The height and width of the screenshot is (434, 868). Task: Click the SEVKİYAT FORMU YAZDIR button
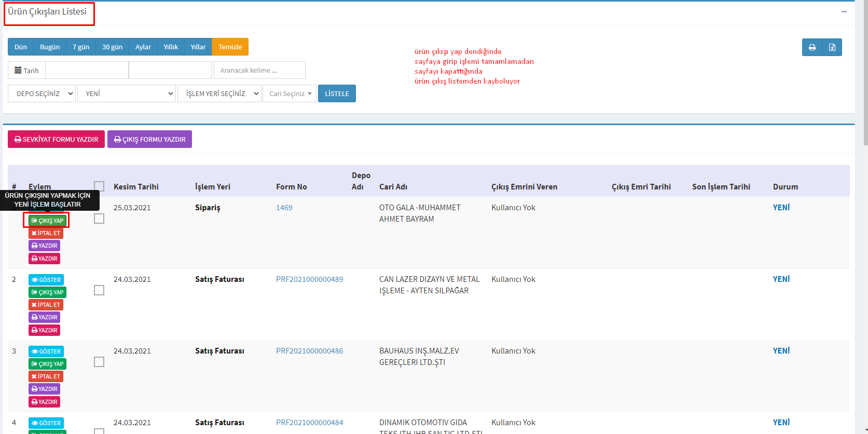[x=56, y=139]
